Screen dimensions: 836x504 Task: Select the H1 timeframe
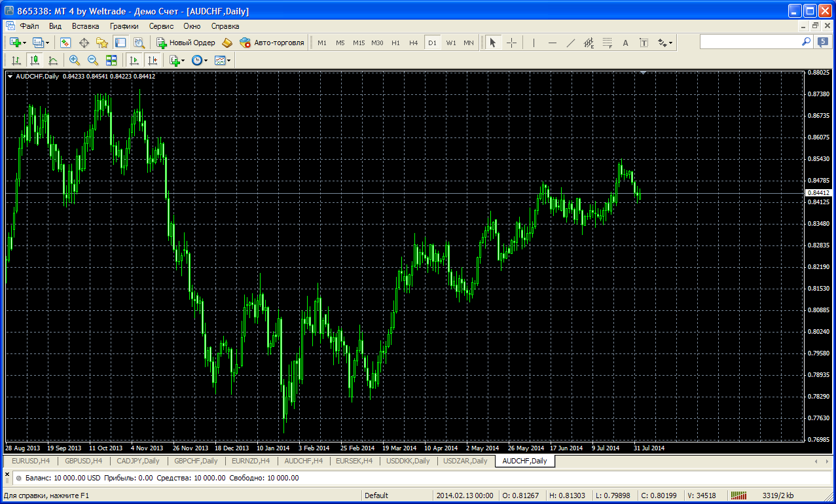tap(395, 43)
